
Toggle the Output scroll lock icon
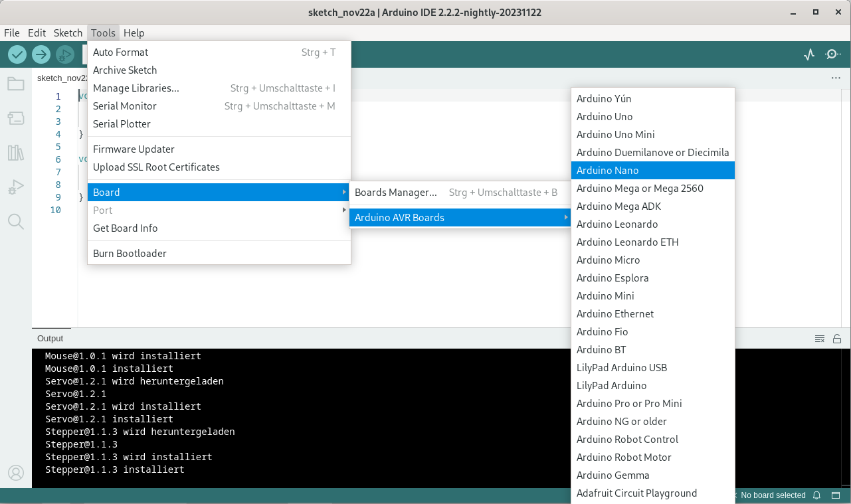[837, 339]
